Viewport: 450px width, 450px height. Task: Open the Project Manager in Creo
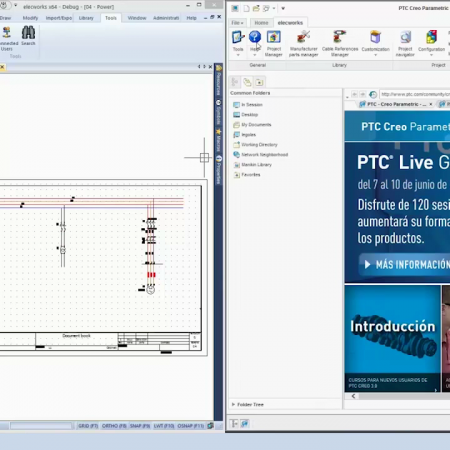pos(273,43)
